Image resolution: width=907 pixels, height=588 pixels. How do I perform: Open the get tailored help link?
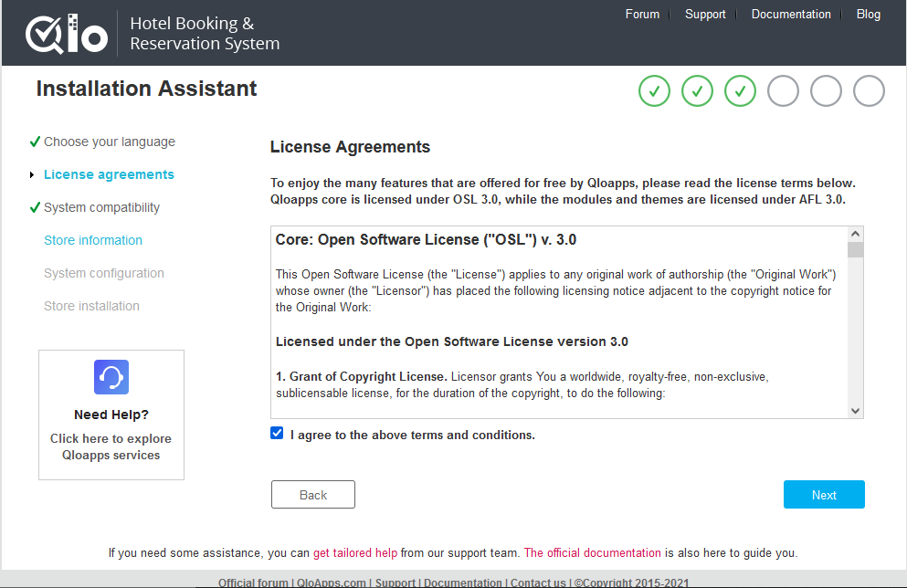[x=355, y=552]
